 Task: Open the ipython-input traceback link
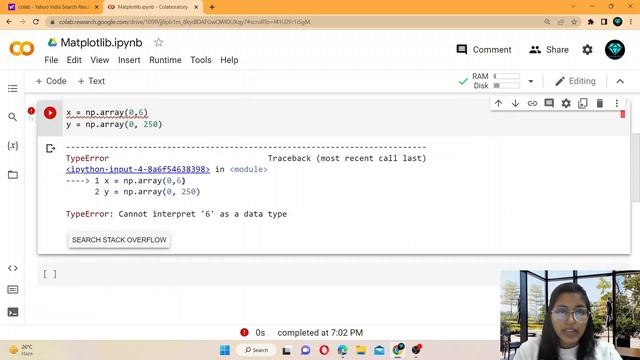(x=138, y=169)
